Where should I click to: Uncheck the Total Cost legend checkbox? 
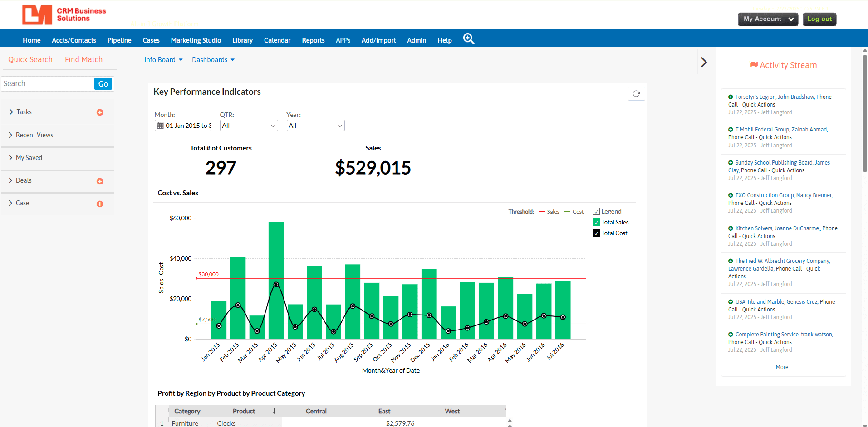click(596, 233)
